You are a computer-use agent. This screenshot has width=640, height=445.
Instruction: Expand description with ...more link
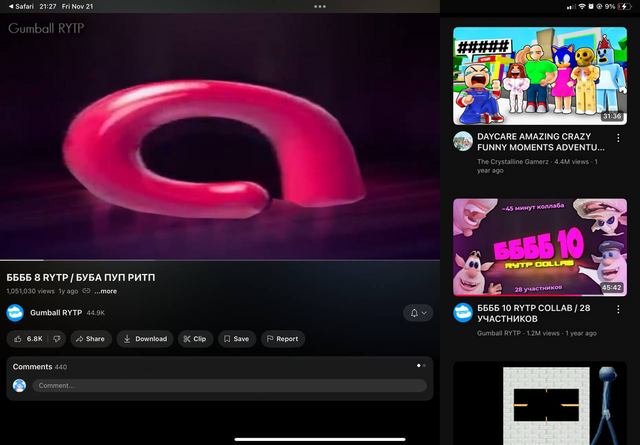[106, 291]
